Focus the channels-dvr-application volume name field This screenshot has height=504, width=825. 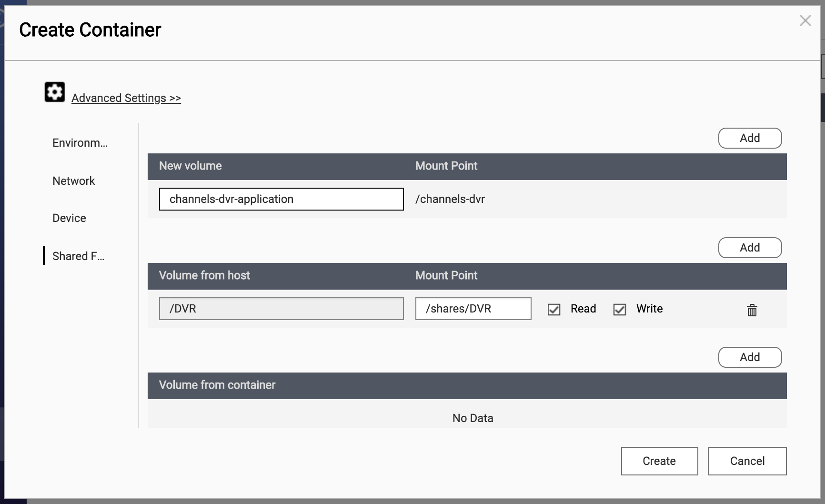281,199
